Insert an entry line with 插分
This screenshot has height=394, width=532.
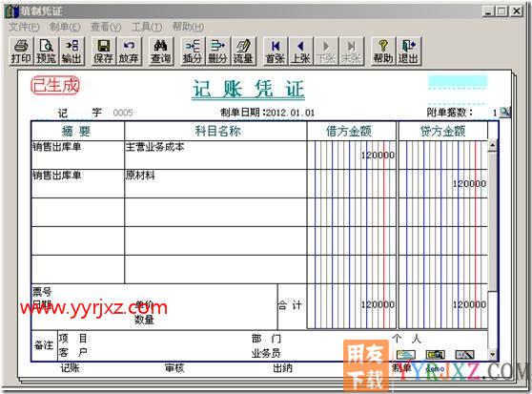[x=193, y=52]
